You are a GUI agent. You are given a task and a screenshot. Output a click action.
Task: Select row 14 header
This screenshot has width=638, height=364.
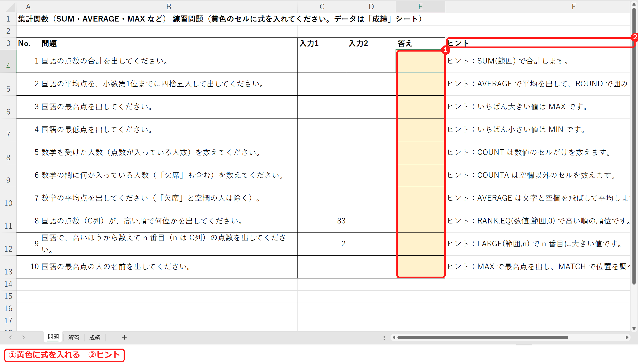8,284
